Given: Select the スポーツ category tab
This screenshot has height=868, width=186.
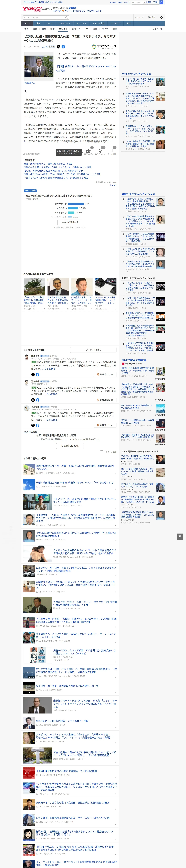Looking at the screenshot, I should coord(76,29).
